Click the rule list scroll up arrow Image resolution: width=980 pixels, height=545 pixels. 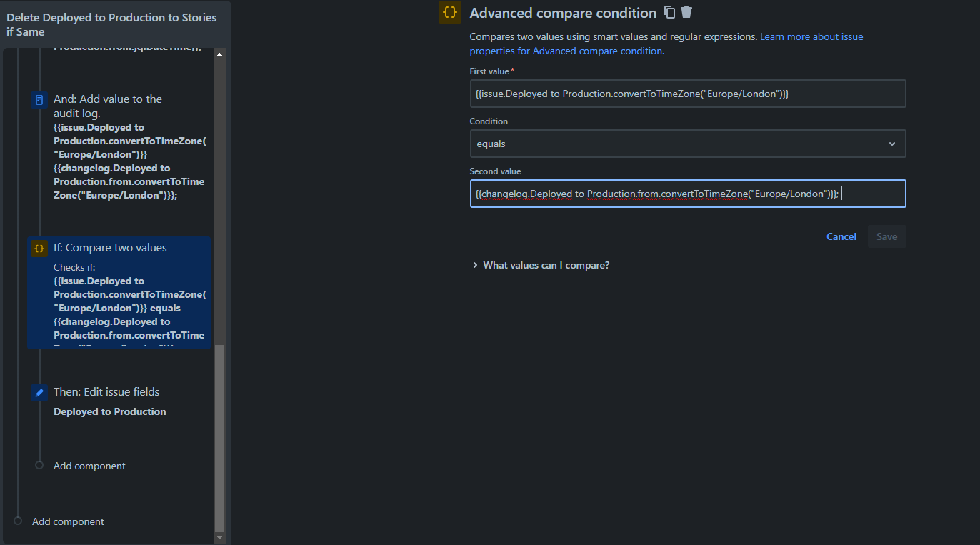click(219, 54)
